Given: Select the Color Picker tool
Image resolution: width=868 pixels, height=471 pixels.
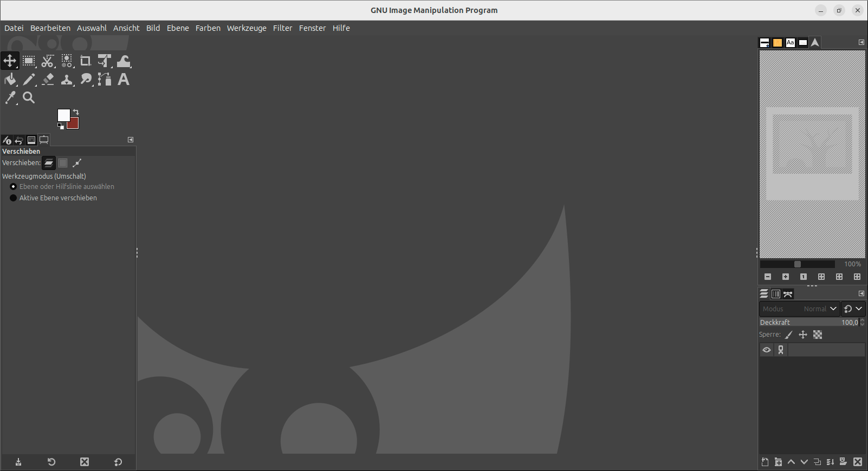Looking at the screenshot, I should pos(10,97).
